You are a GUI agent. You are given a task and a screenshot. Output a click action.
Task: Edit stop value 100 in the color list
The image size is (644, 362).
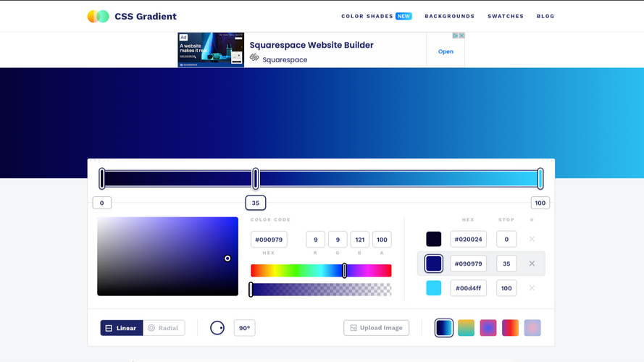(506, 288)
